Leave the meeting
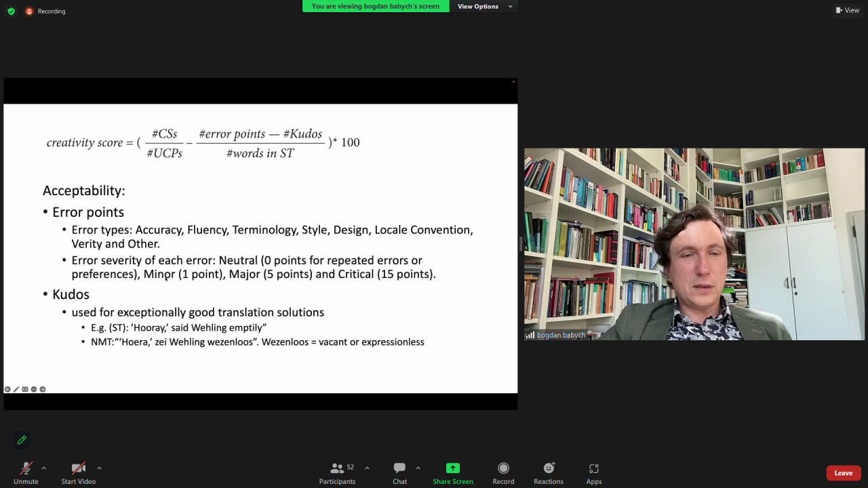This screenshot has width=868, height=488. pos(843,473)
